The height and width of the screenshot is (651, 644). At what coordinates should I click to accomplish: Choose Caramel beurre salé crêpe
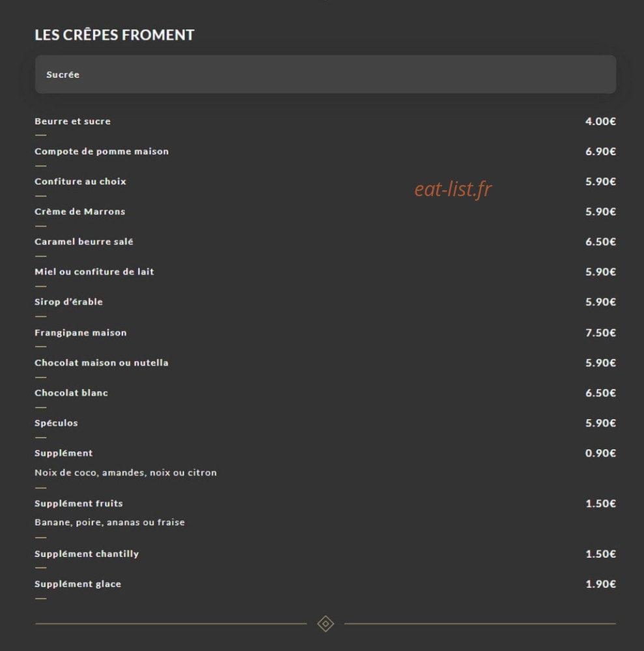click(x=84, y=242)
